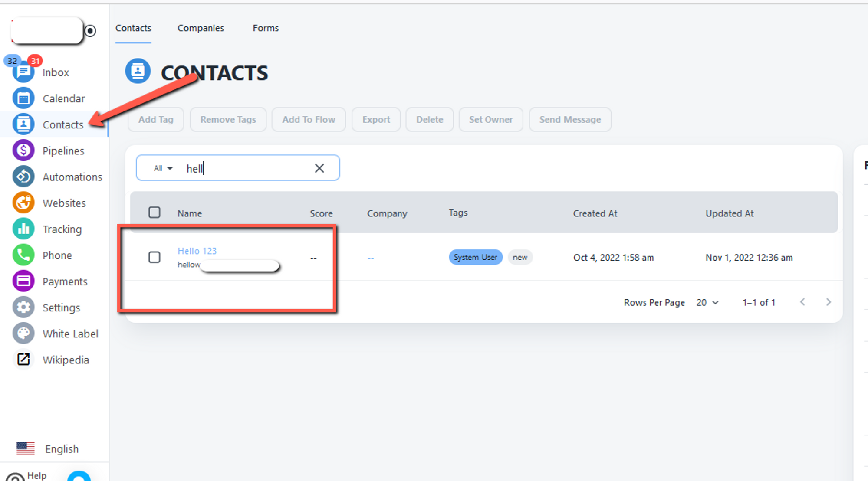Toggle the radio button beside logo
Screen dimensions: 868x481
pos(90,31)
